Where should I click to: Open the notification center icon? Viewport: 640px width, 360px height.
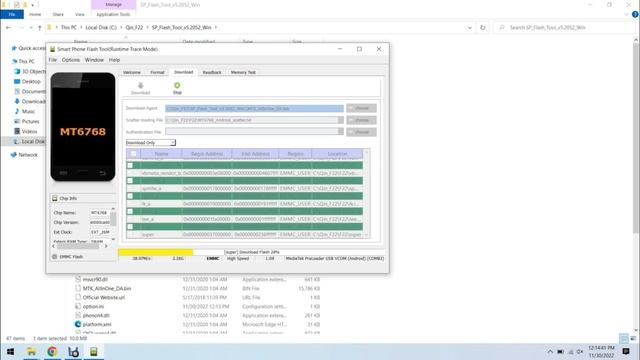(x=626, y=351)
